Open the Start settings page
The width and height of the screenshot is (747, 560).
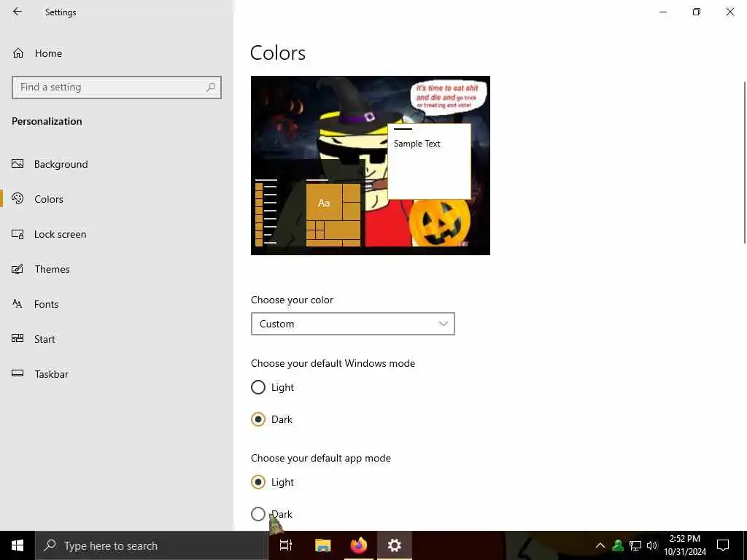(x=117, y=339)
